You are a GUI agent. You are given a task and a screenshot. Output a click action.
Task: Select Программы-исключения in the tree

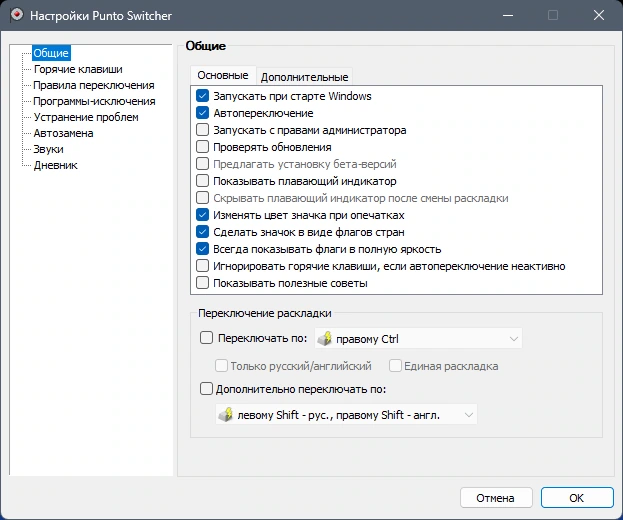94,101
